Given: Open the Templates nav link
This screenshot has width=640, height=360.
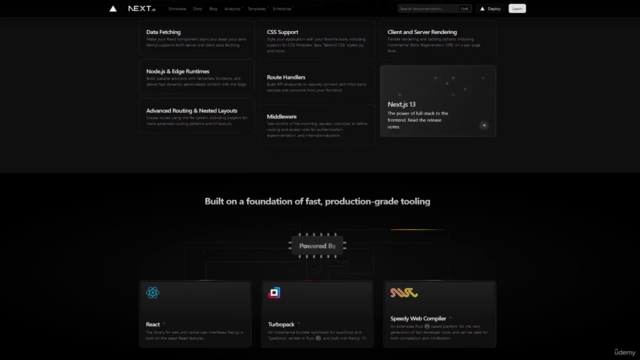Looking at the screenshot, I should click(x=257, y=9).
